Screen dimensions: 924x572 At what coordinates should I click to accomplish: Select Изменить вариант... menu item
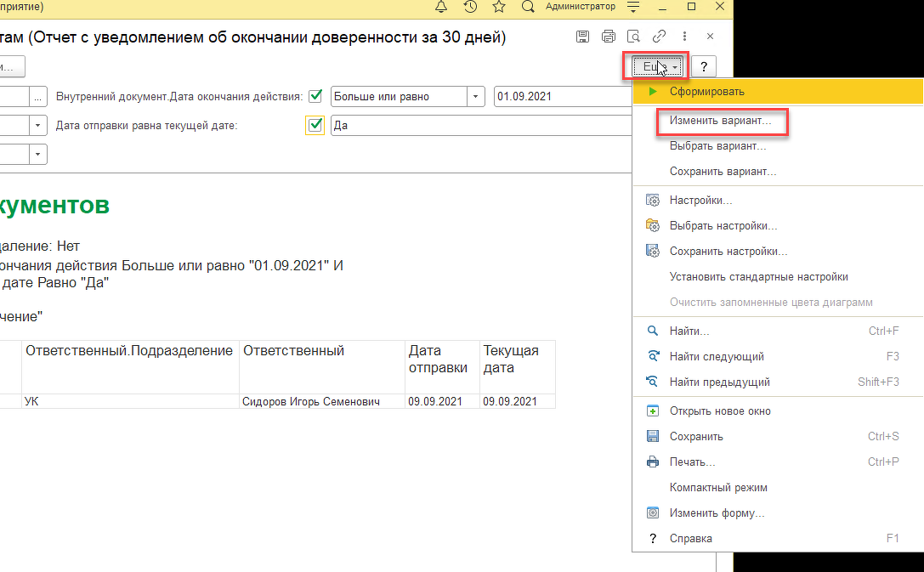[x=720, y=120]
